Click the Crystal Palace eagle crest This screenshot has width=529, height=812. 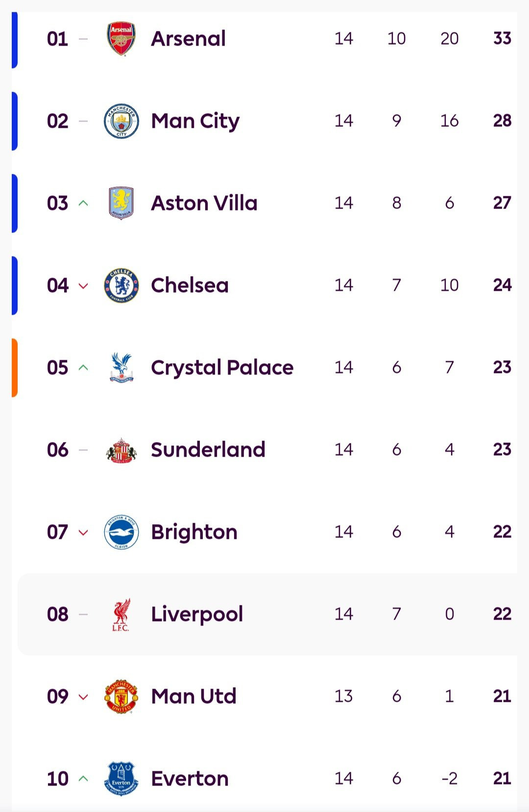(121, 368)
